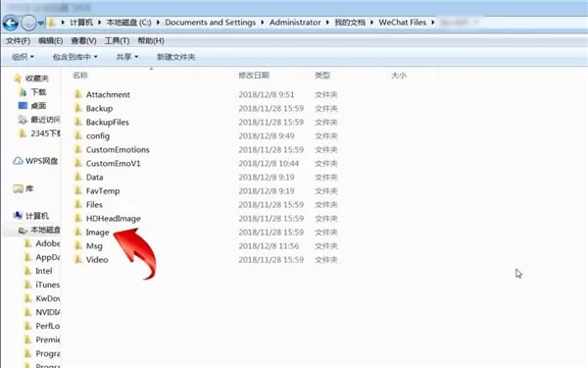588x368 pixels.
Task: Open the 编辑(E) menu
Action: pos(50,40)
